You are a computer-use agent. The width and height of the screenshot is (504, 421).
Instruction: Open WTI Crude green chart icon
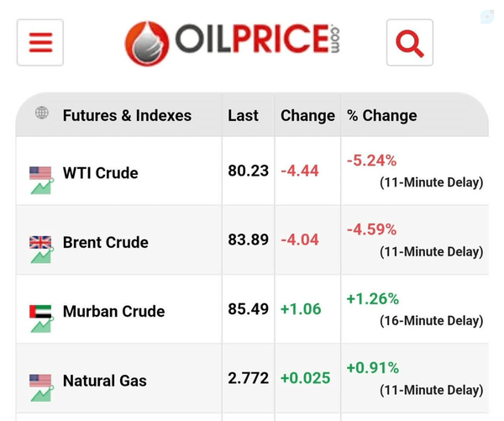click(42, 187)
